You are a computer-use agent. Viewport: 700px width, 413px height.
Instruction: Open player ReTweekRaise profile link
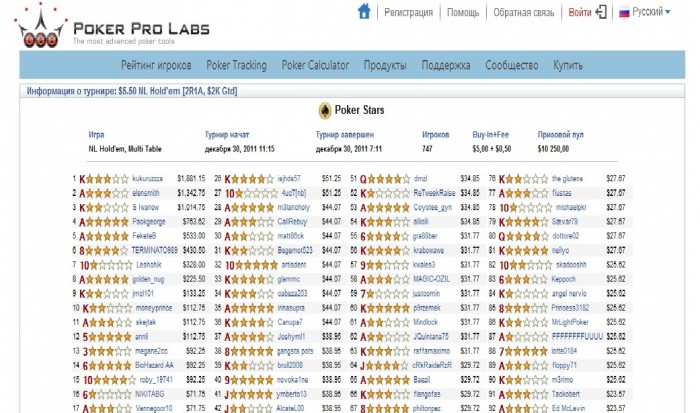pos(434,193)
